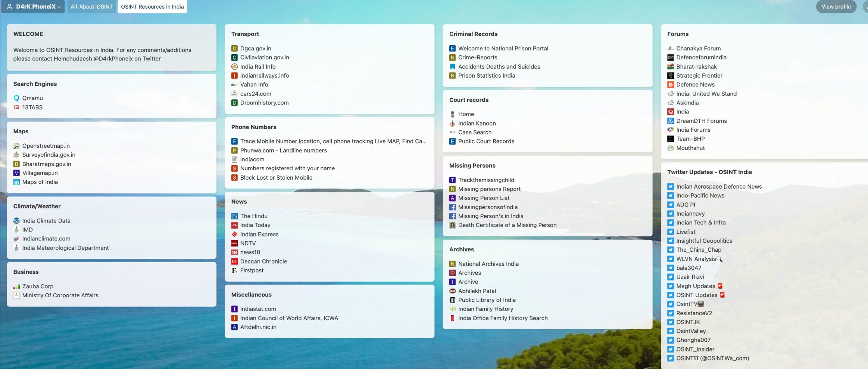Open the Aftdelhi.nic.in link
This screenshot has width=868, height=369.
tap(258, 327)
